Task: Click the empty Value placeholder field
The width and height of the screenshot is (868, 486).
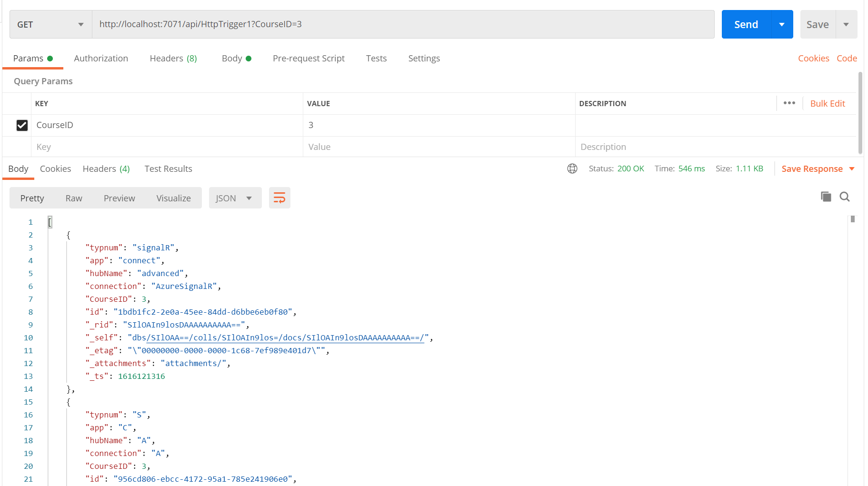Action: [439, 147]
